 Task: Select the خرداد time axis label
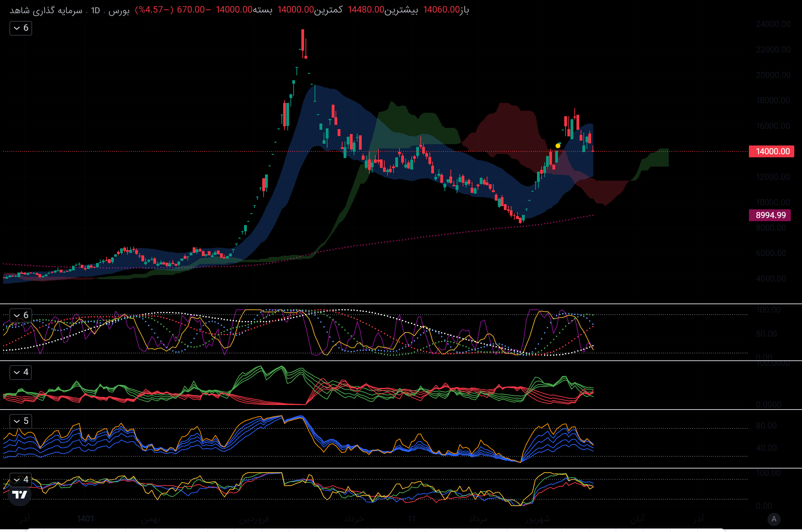[x=354, y=519]
